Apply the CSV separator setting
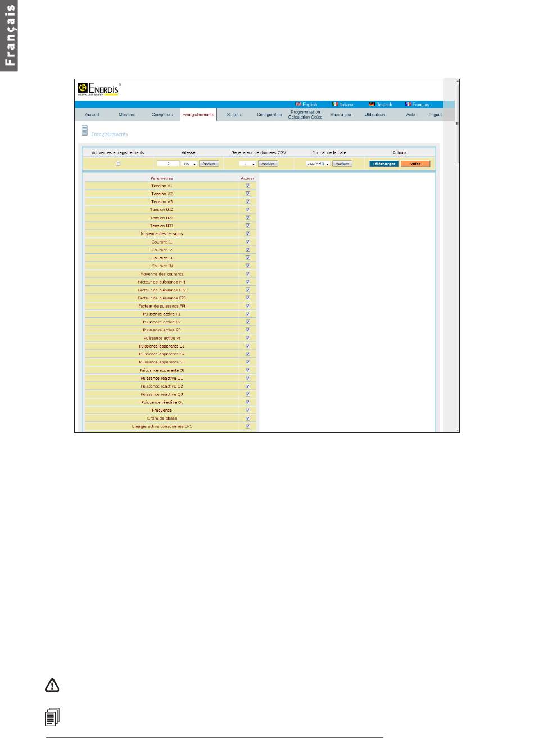Screen dimensions: 534x756 coord(268,164)
